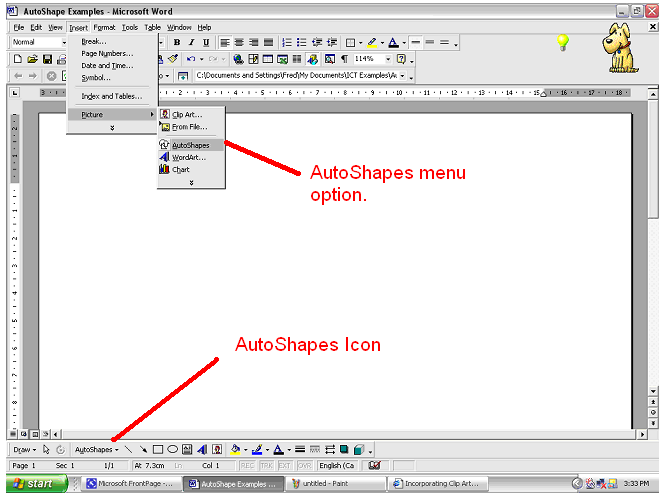
Task: Select the Oval drawing tool
Action: pos(173,449)
